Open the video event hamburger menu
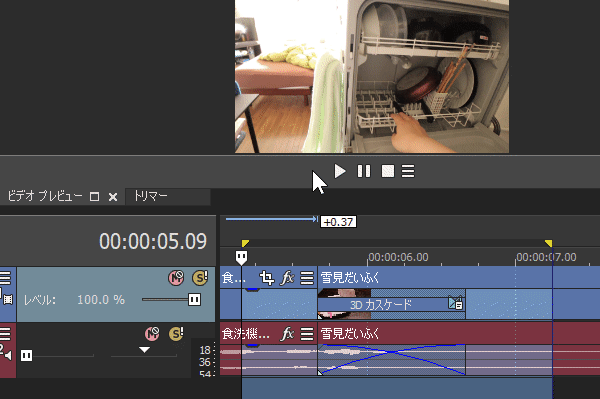The width and height of the screenshot is (600, 399). [307, 278]
